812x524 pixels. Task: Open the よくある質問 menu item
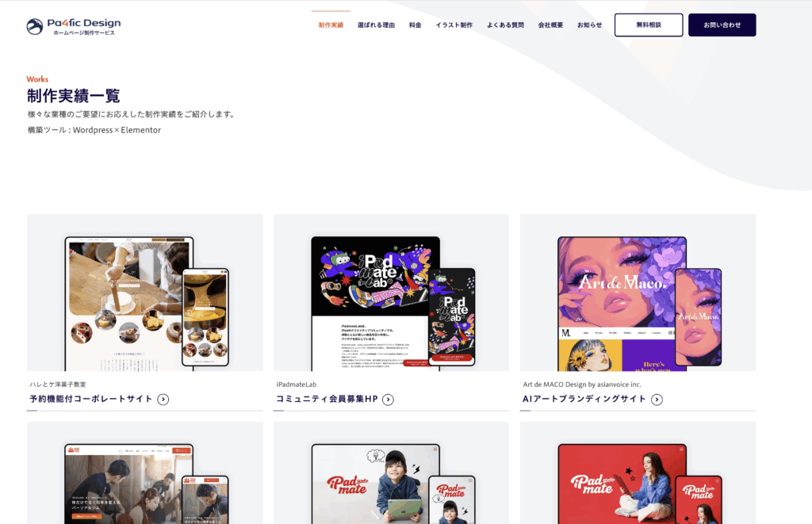[505, 25]
